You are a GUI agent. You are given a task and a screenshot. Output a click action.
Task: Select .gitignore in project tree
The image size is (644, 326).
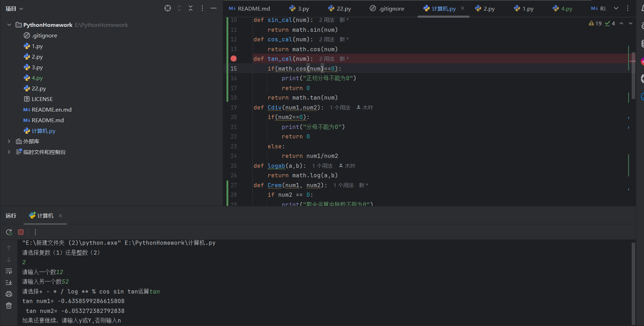click(x=40, y=35)
